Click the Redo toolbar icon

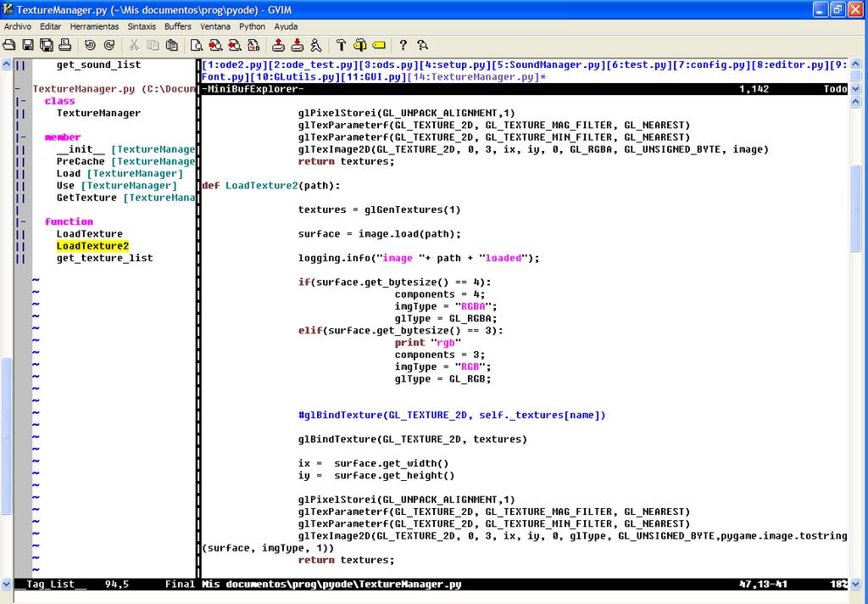tap(109, 45)
